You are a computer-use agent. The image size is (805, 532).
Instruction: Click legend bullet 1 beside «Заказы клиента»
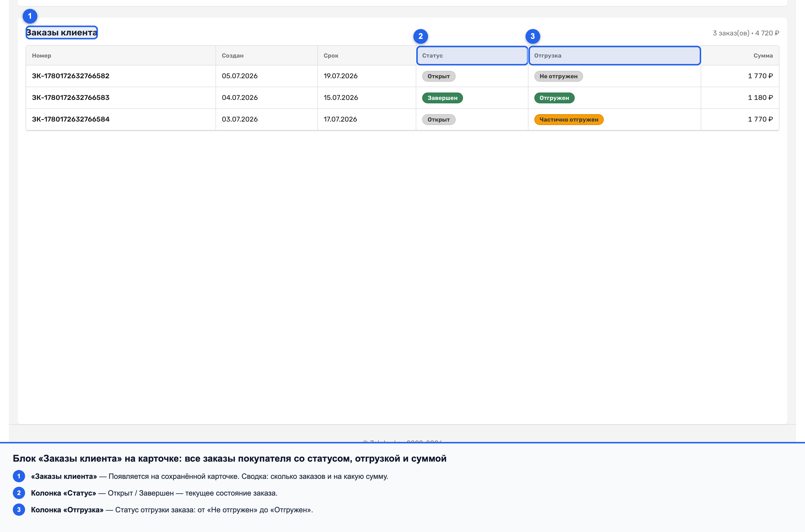[x=19, y=476]
